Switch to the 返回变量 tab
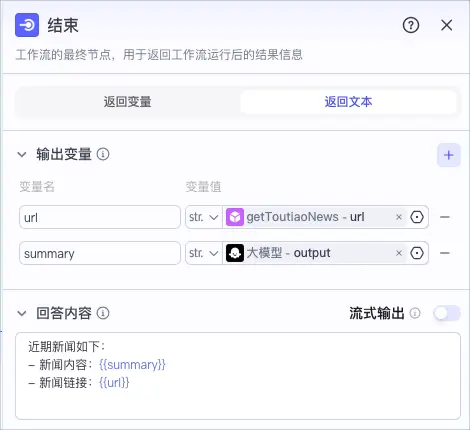This screenshot has width=470, height=430. tap(127, 102)
